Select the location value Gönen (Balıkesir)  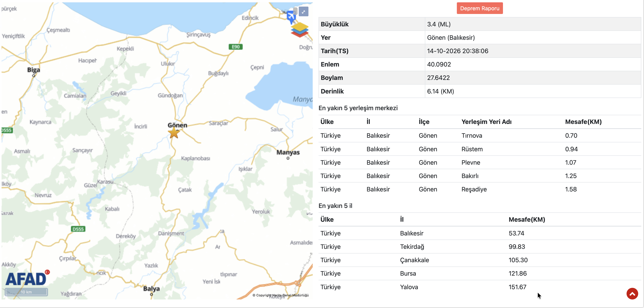coord(451,38)
